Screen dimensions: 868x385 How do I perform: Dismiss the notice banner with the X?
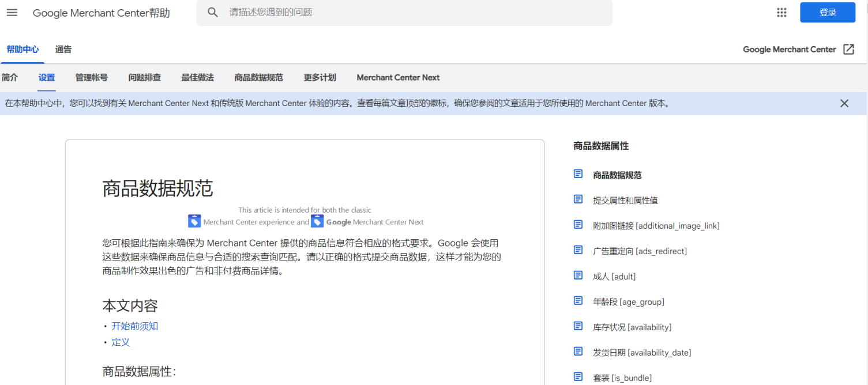(x=844, y=103)
